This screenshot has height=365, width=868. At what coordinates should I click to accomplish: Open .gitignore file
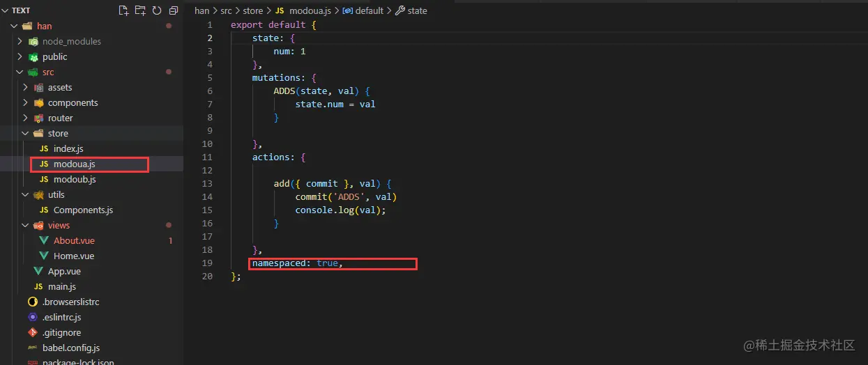pos(61,332)
